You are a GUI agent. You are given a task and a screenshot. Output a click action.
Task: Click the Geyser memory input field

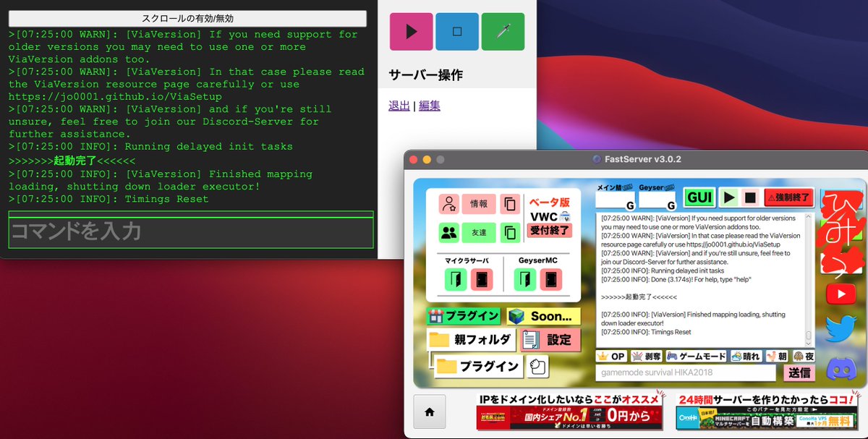(658, 200)
